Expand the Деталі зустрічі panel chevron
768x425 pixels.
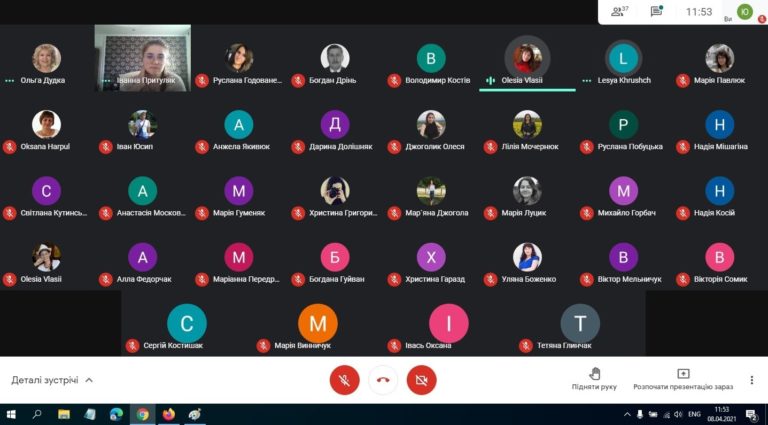(89, 380)
